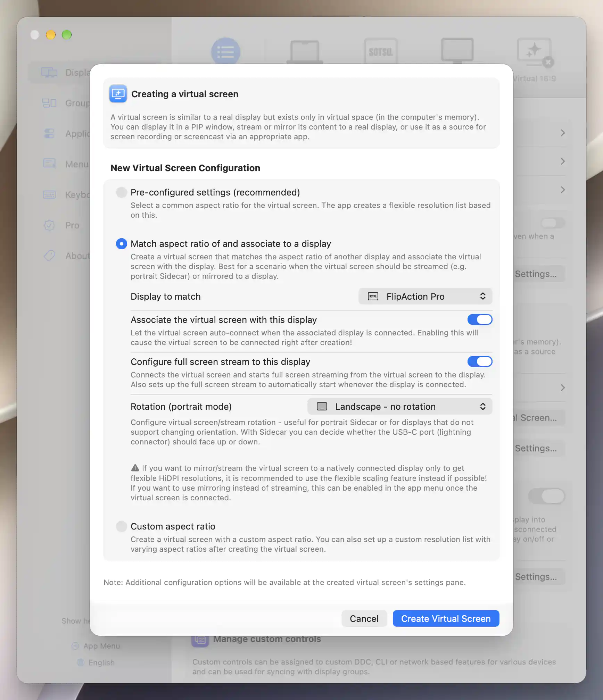Click the About sidebar icon

click(x=49, y=256)
